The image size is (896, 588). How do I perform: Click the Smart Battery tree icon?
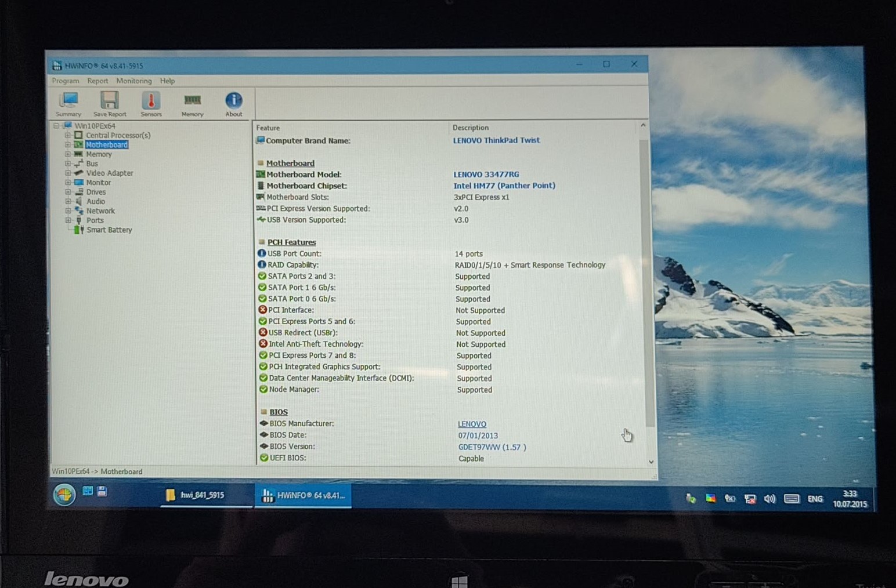80,230
